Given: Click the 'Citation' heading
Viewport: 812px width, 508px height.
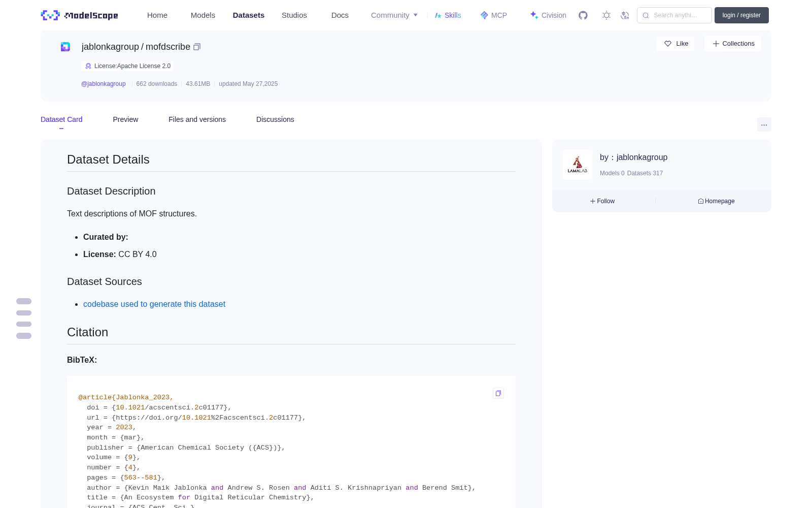Looking at the screenshot, I should pos(87,332).
